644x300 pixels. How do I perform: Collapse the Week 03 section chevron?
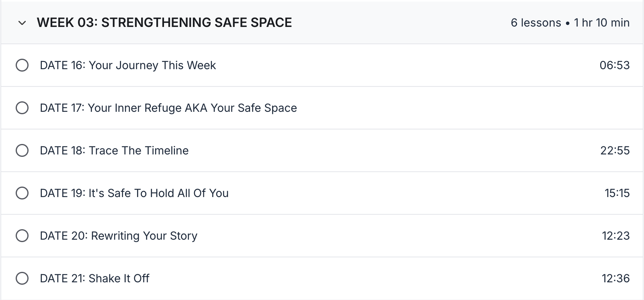[22, 23]
